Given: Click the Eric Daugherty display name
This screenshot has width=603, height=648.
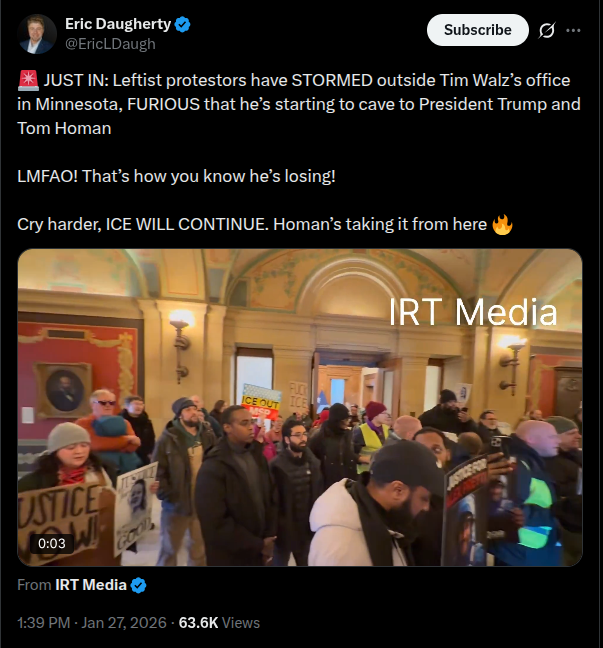Looking at the screenshot, I should 118,24.
